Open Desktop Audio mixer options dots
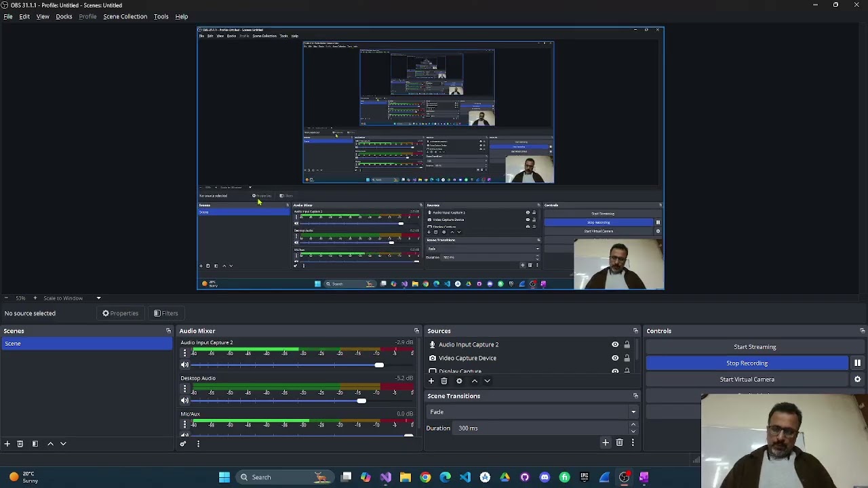 coord(184,389)
